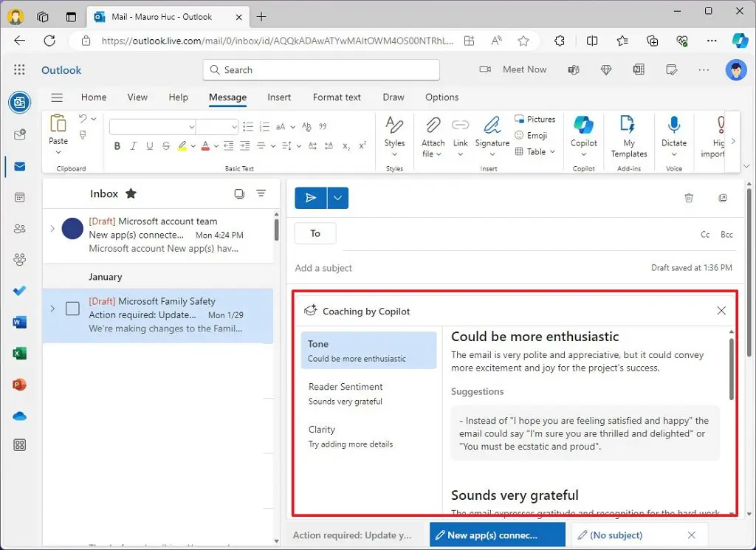The width and height of the screenshot is (756, 550).
Task: Expand the text highlight color options
Action: pyautogui.click(x=193, y=145)
